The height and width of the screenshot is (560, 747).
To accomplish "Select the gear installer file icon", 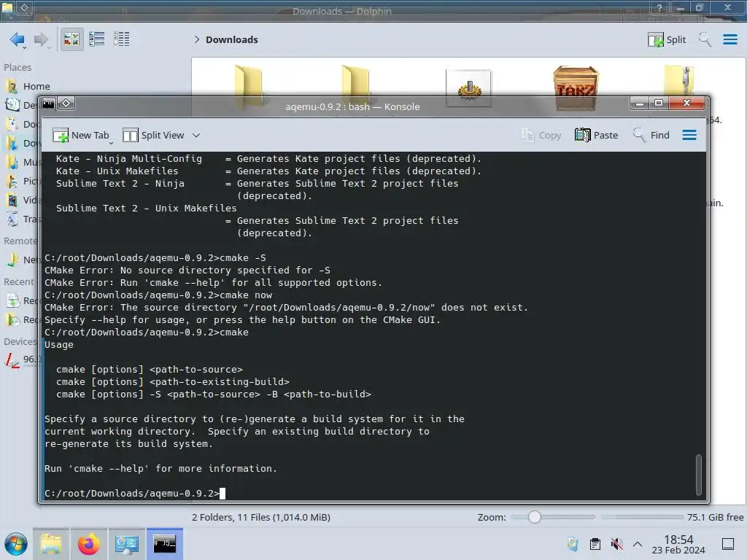I will tap(468, 88).
